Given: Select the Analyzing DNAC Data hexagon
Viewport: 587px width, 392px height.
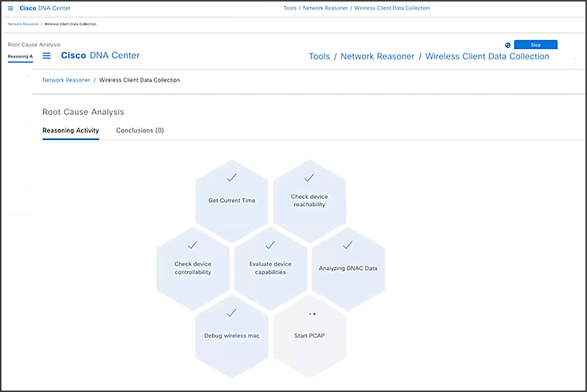Looking at the screenshot, I should click(x=348, y=269).
